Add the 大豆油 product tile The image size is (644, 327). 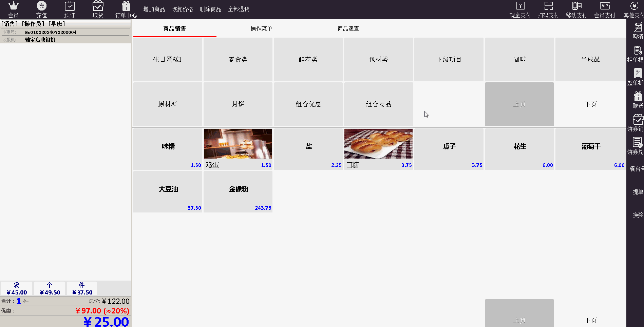tap(168, 192)
